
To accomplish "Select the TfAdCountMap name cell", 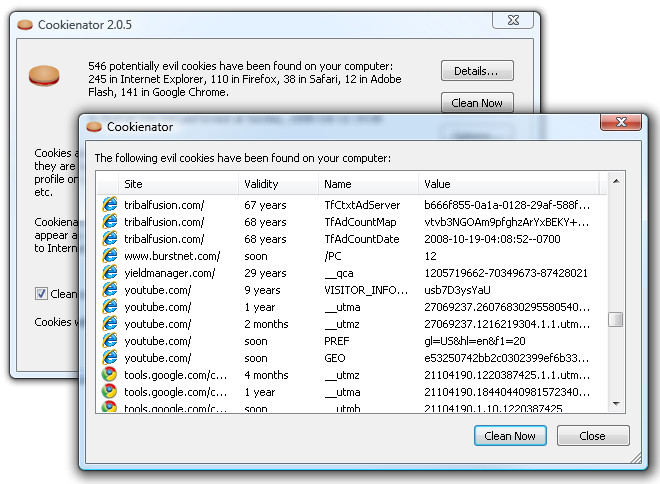I will [x=360, y=222].
